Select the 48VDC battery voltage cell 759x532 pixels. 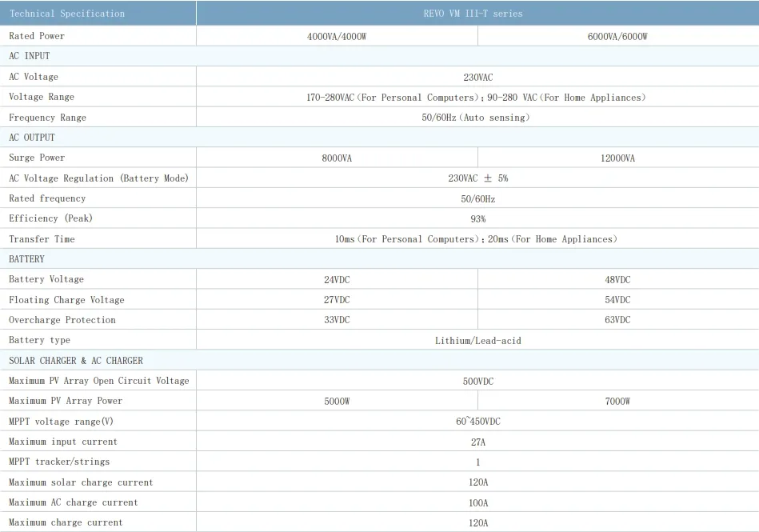pyautogui.click(x=617, y=280)
